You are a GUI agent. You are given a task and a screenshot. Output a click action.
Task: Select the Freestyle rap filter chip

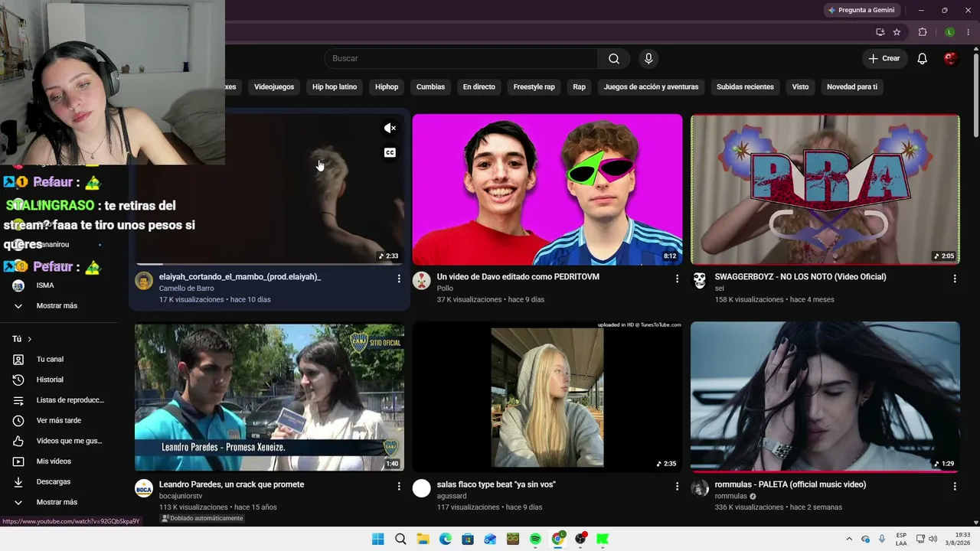coord(534,86)
